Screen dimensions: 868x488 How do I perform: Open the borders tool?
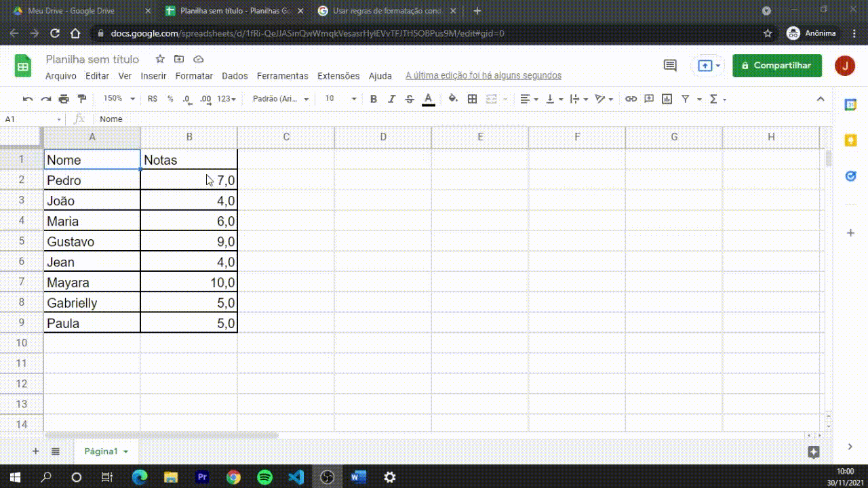pos(473,99)
